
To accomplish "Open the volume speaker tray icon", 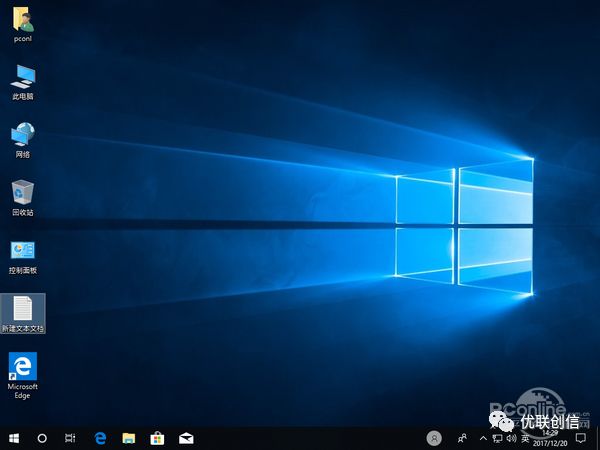I will coord(511,438).
